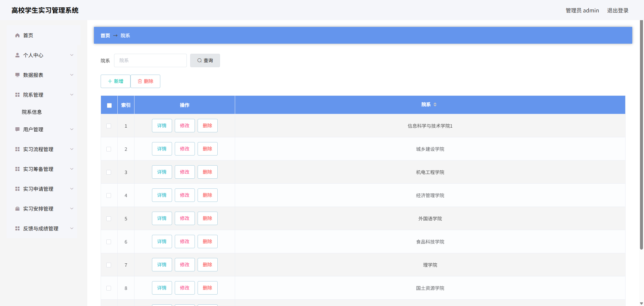
Task: Click the cell text 理学院
Action: coord(430,265)
